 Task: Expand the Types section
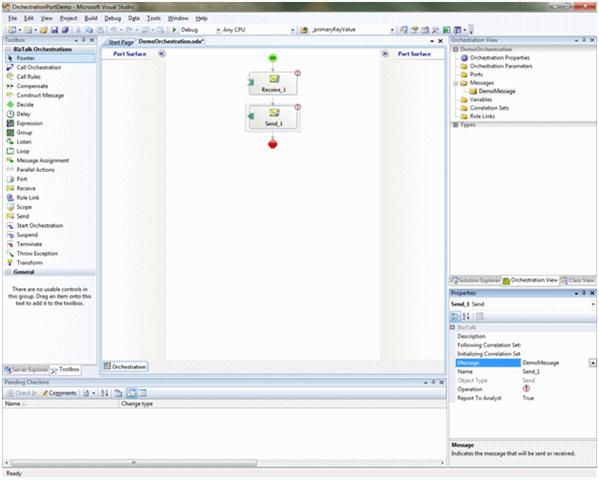coord(455,125)
